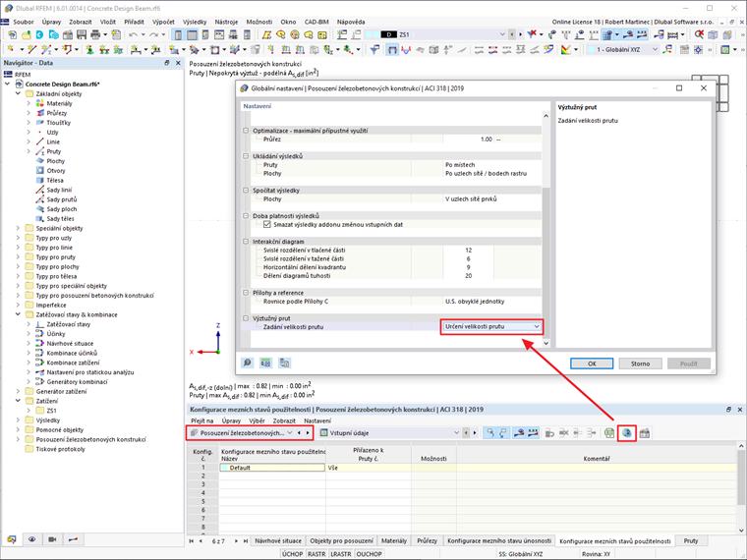Viewport: 747px width, 560px height.
Task: Toggle the Navigator panel toolbar icon
Action: (x=178, y=34)
